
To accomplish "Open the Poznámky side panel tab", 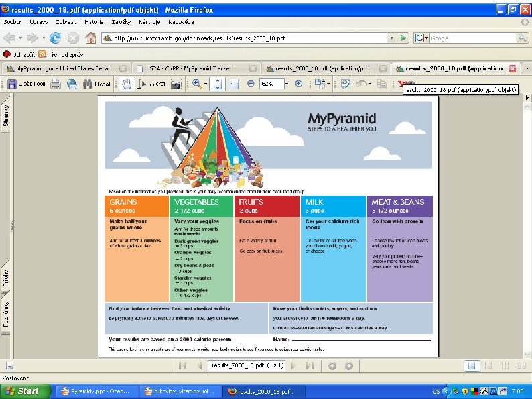I will click(6, 314).
